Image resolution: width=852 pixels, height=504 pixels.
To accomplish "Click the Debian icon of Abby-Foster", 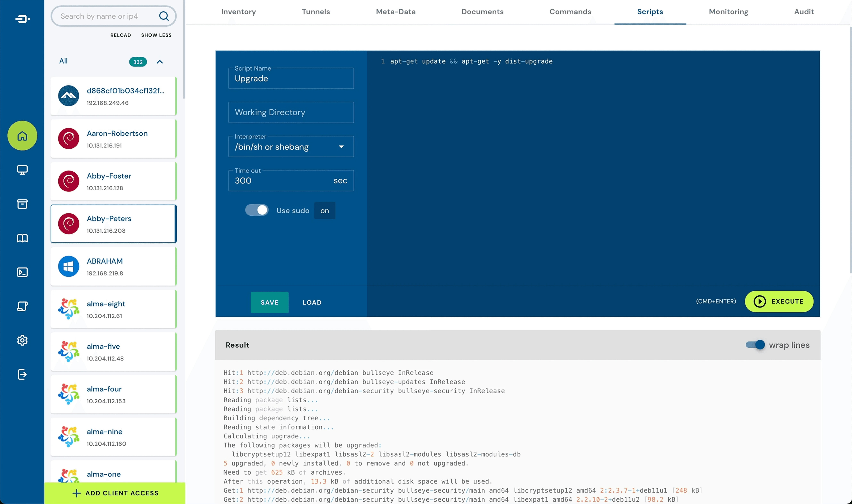I will tap(69, 181).
